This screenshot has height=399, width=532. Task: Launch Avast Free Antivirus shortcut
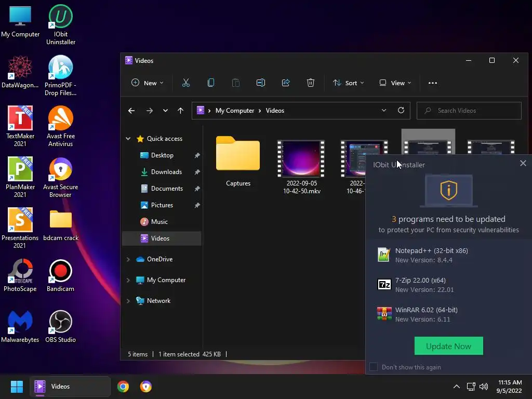[61, 127]
